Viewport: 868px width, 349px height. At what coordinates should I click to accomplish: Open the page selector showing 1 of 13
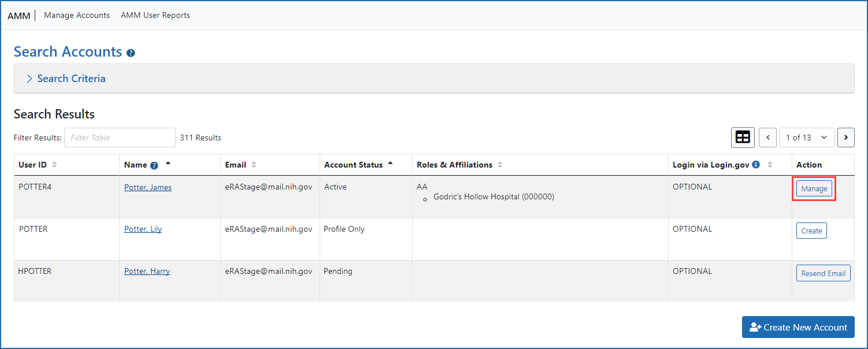click(807, 138)
